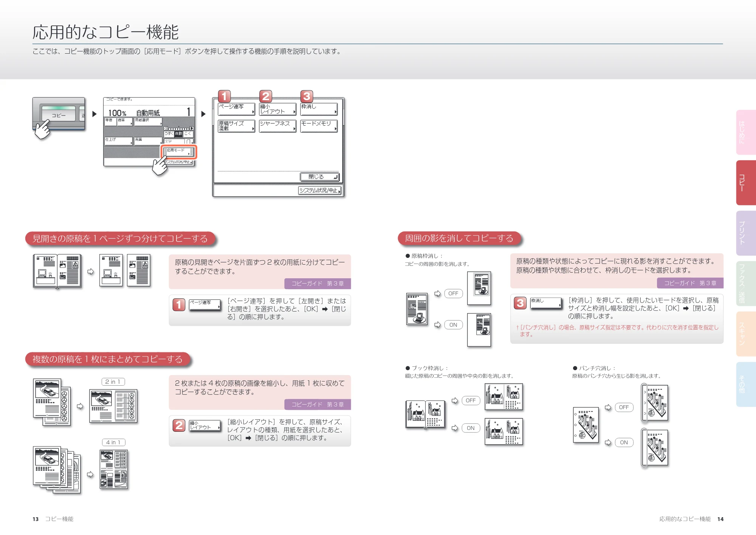Click the 4 in 1 label
This screenshot has height=535, width=756.
pyautogui.click(x=113, y=442)
